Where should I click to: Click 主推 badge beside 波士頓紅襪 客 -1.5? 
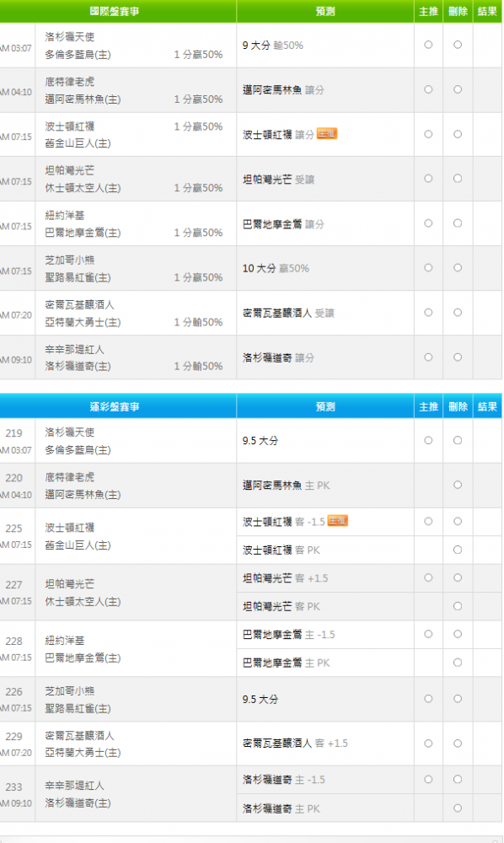click(x=337, y=520)
